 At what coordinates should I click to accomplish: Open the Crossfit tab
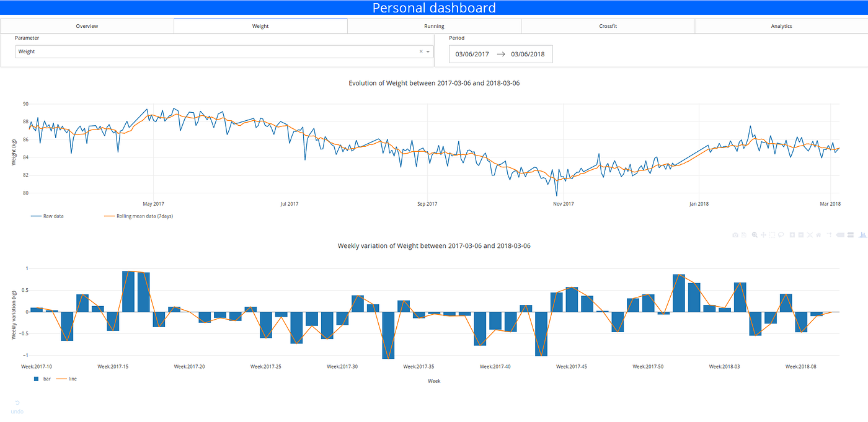(608, 25)
